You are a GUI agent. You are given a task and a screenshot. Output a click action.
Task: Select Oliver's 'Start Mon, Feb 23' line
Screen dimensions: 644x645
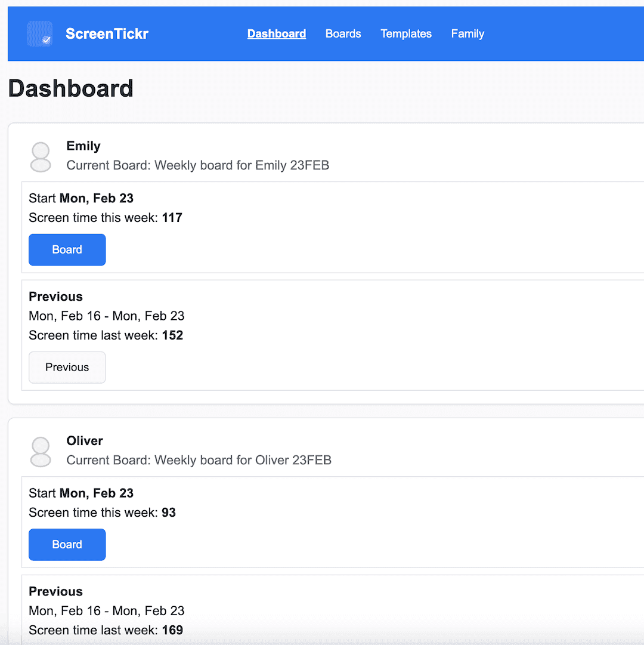(81, 493)
